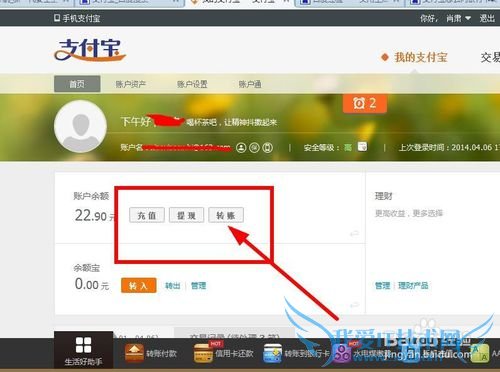Click the 余额宝 balance 0.00 元
The height and width of the screenshot is (372, 500).
coord(92,285)
